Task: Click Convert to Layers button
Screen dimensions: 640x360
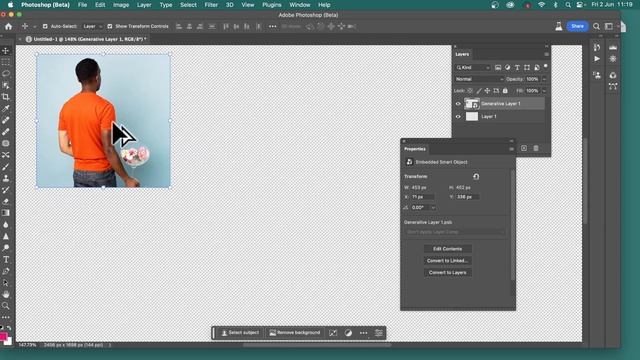Action: (x=448, y=272)
